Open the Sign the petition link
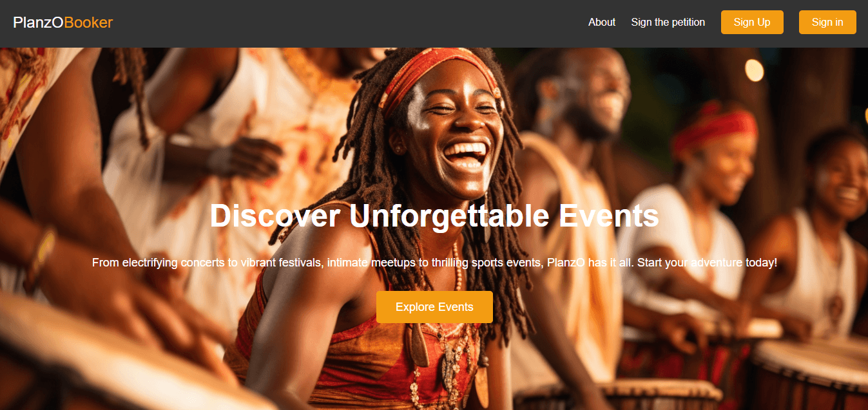The image size is (868, 410). pos(668,22)
